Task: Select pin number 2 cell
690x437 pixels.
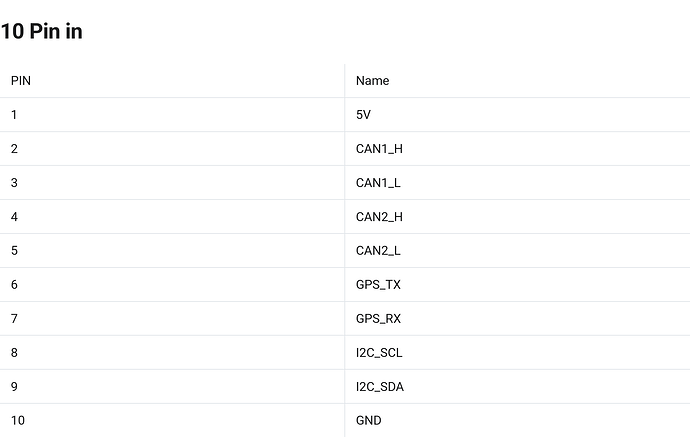Action: [14, 149]
